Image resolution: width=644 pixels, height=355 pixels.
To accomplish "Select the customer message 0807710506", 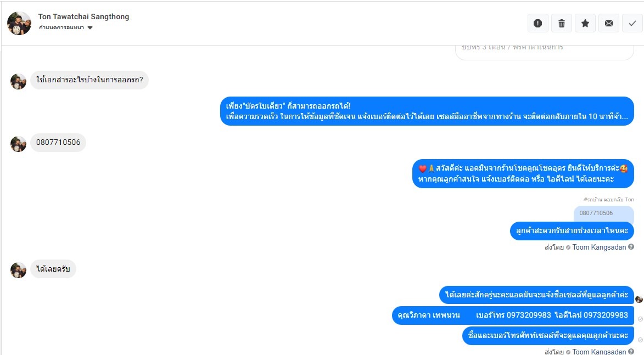I will (x=58, y=143).
